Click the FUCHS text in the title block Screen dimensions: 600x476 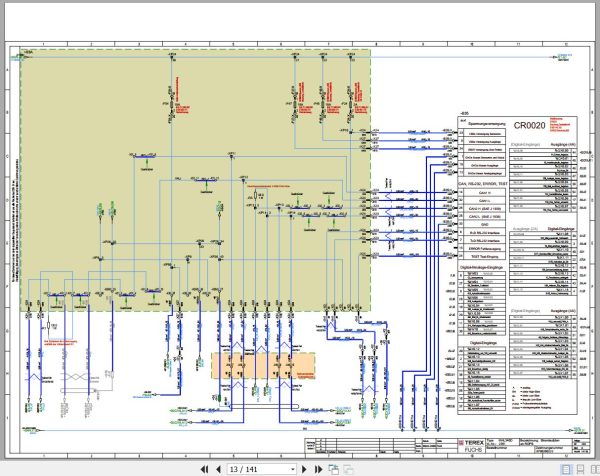474,450
